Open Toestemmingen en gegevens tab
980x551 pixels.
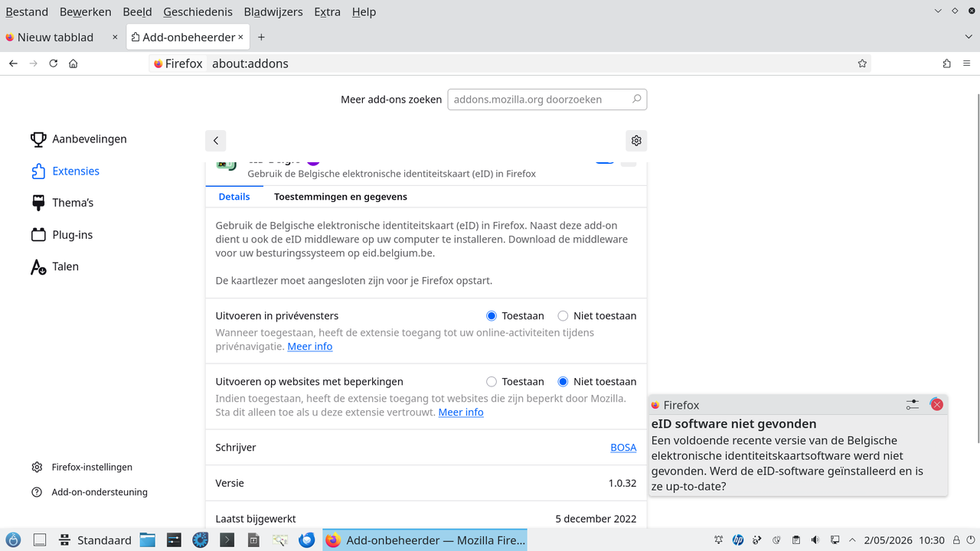click(341, 197)
